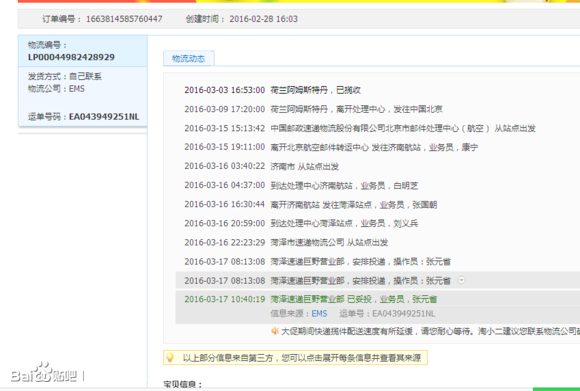This screenshot has height=391, width=580.
Task: Select the 2016-03-15 15:13:42 Beijing entry
Action: coord(360,128)
